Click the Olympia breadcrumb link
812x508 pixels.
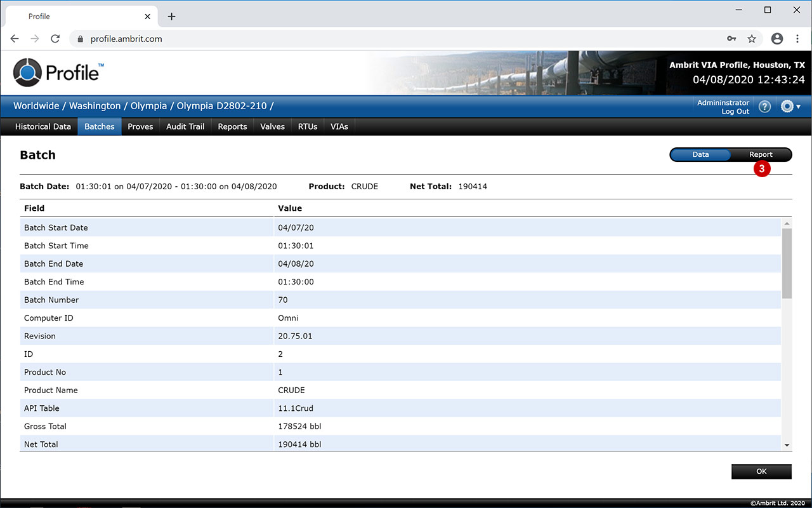(148, 106)
